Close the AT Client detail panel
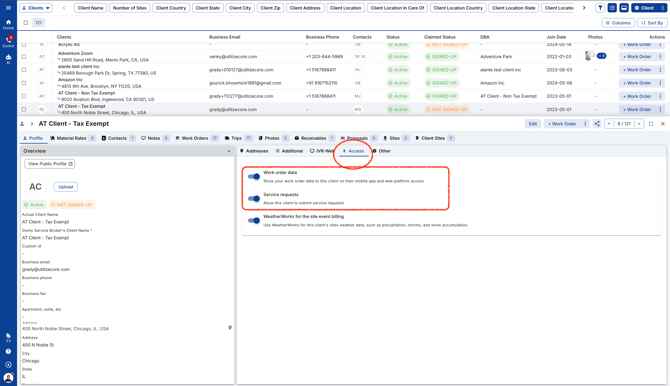The image size is (670, 386). (x=663, y=124)
